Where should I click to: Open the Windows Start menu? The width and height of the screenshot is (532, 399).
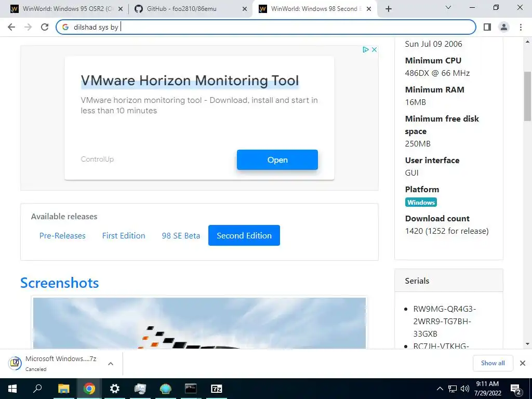[12, 389]
